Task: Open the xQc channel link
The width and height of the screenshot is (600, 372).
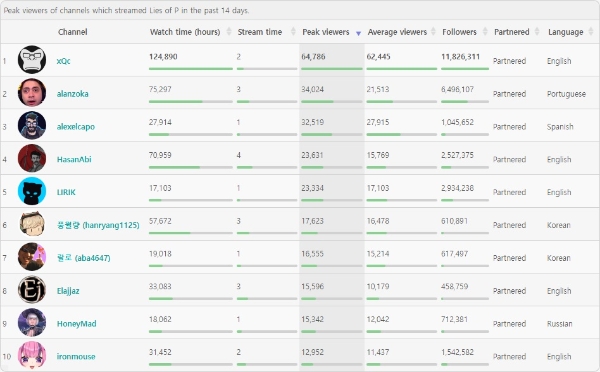Action: click(64, 61)
